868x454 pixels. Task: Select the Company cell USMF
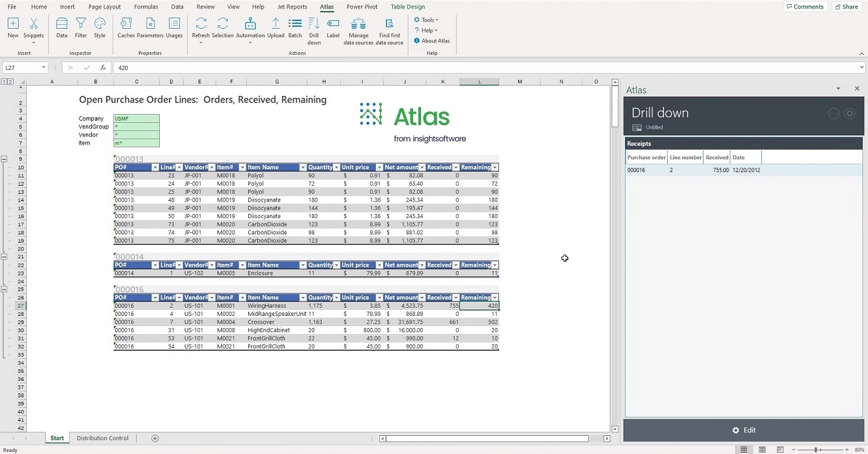coord(136,119)
